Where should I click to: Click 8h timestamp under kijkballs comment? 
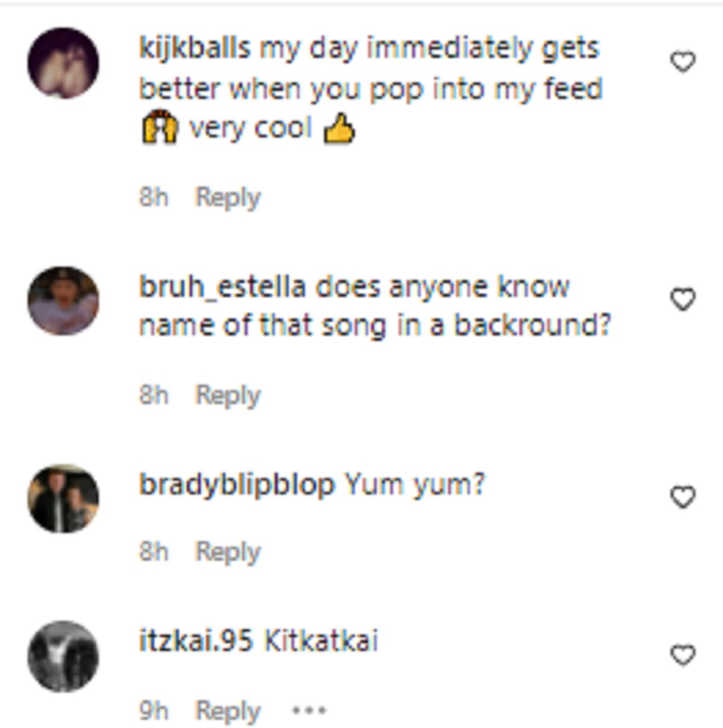pyautogui.click(x=154, y=198)
